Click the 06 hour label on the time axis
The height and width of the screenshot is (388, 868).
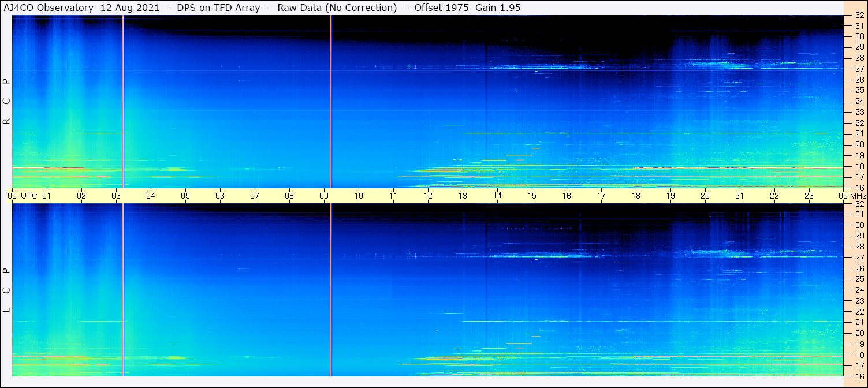[220, 196]
